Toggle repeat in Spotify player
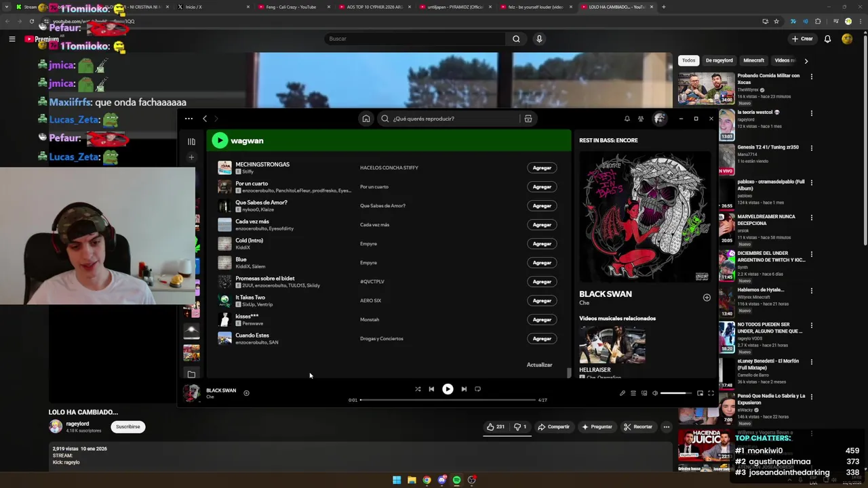This screenshot has width=868, height=488. pos(477,389)
